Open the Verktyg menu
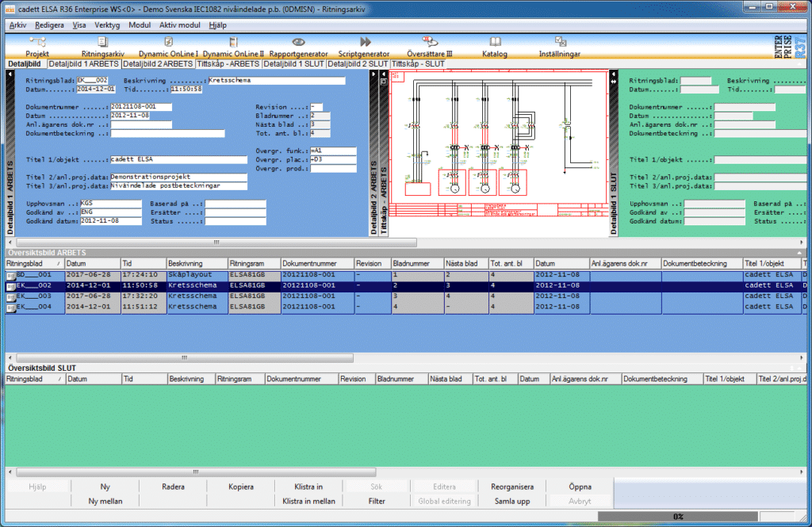812x527 pixels. [x=107, y=25]
